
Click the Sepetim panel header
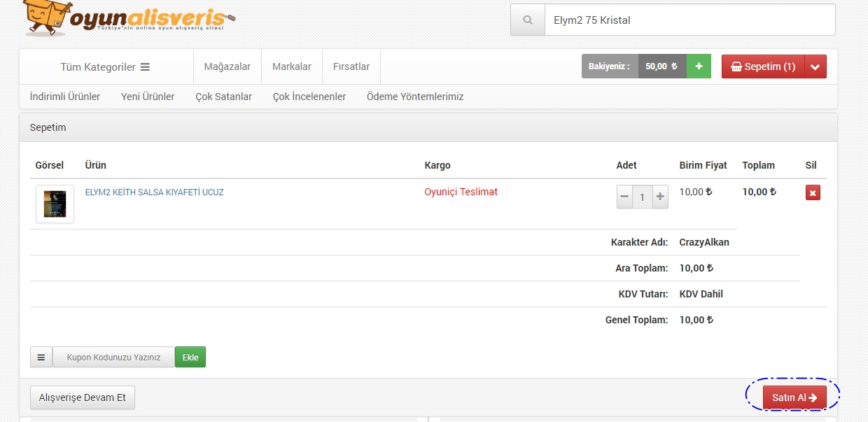(428, 128)
